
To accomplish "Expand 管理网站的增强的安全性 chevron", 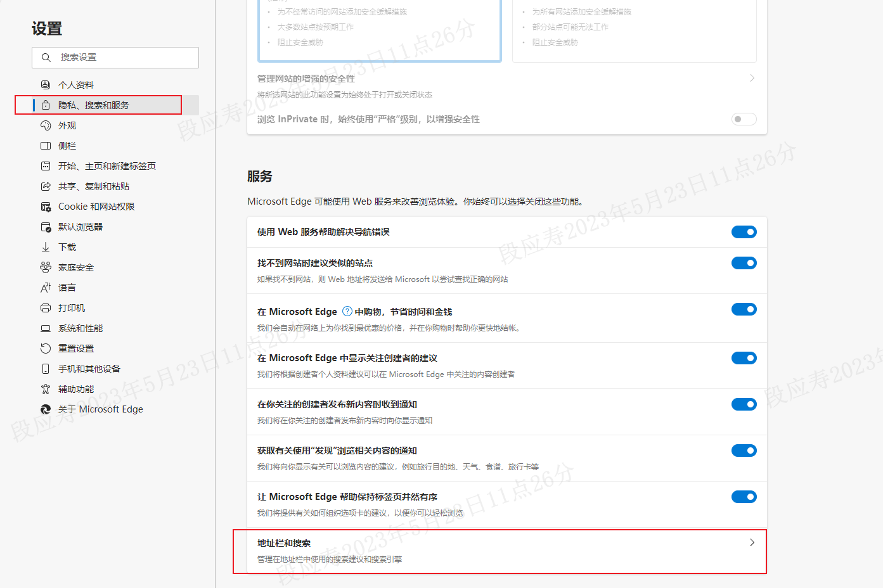I will click(x=752, y=78).
